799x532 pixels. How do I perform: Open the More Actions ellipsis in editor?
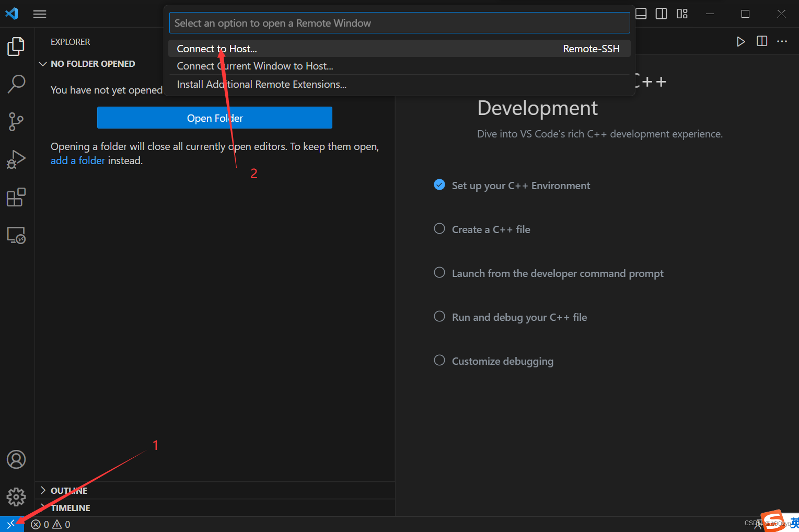tap(782, 41)
